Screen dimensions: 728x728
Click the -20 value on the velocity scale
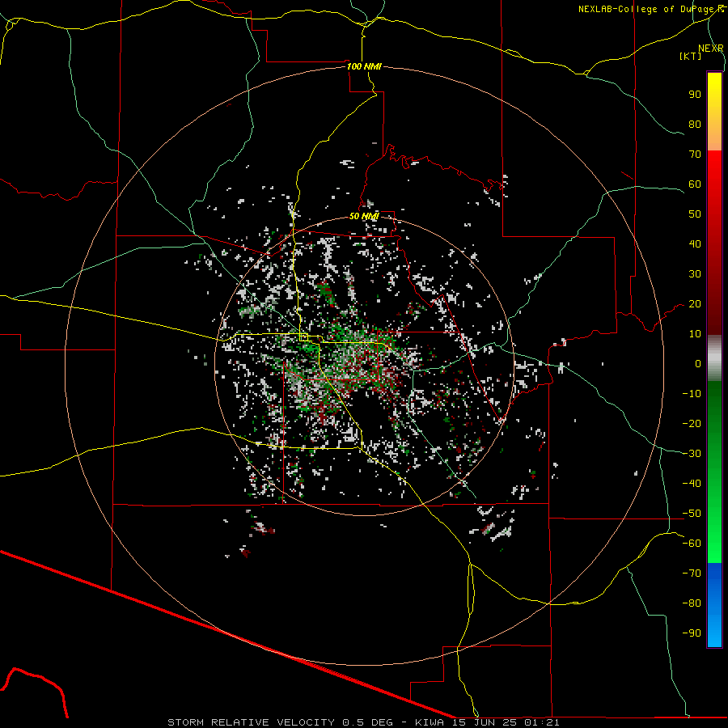pos(692,423)
